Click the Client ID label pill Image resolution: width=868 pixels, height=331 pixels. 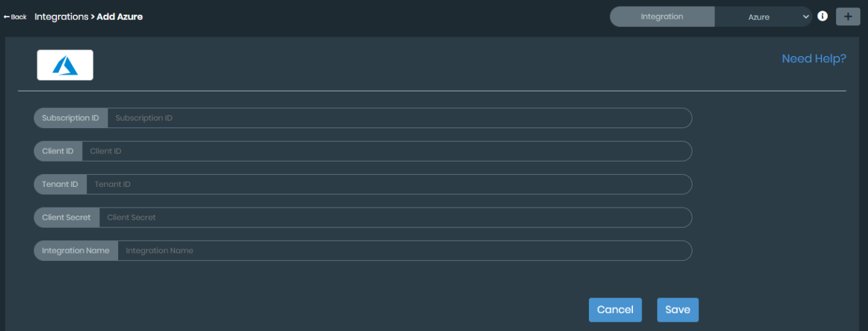57,151
